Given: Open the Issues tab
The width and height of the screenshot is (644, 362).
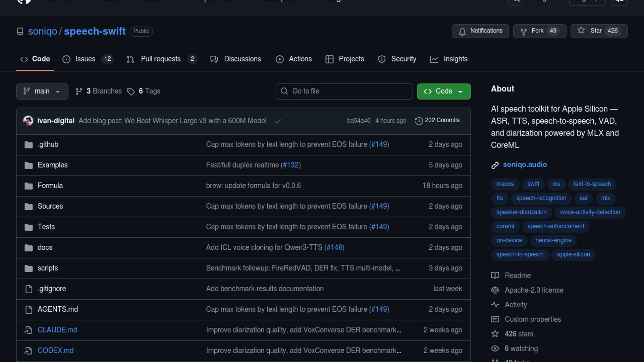Looking at the screenshot, I should point(85,59).
